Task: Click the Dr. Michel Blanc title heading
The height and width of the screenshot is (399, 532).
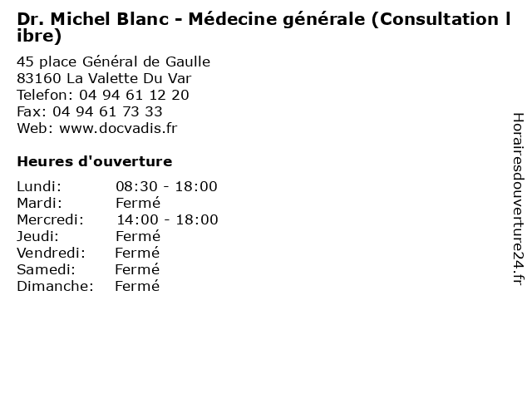Action: [x=264, y=27]
